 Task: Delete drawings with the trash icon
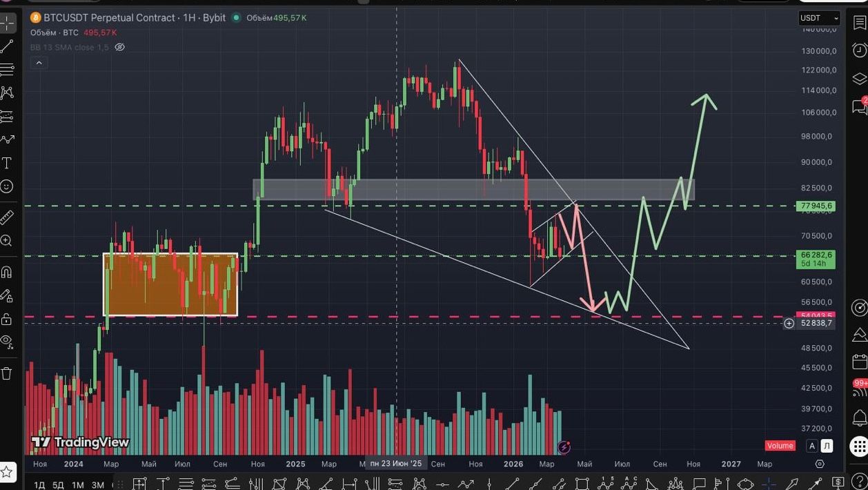pos(7,373)
